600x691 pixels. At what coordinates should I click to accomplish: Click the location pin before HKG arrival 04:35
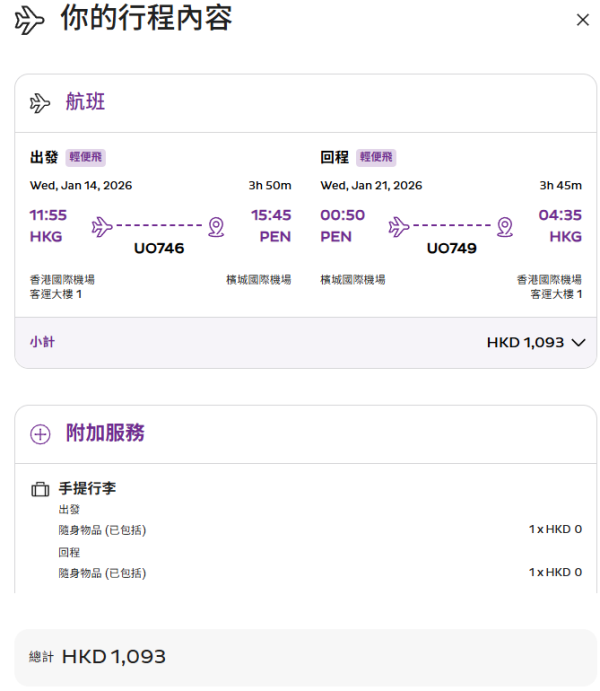coord(505,226)
